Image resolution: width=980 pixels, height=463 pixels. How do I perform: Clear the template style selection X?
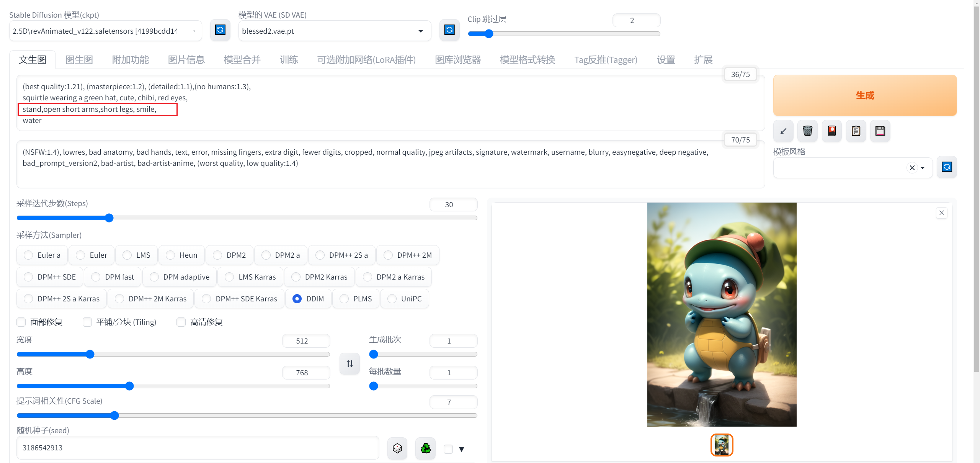pos(912,168)
